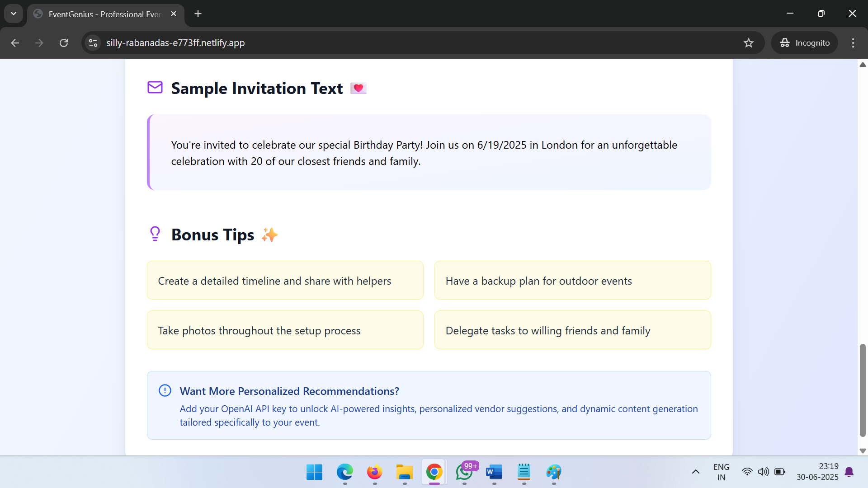
Task: Click the scroll down arrow of the scrollbar
Action: pos(863,450)
